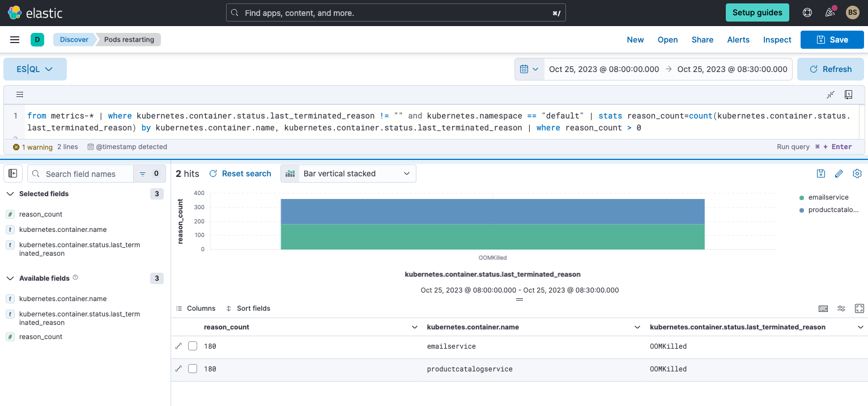Toggle the field type filter
Image resolution: width=868 pixels, height=406 pixels.
[x=149, y=174]
